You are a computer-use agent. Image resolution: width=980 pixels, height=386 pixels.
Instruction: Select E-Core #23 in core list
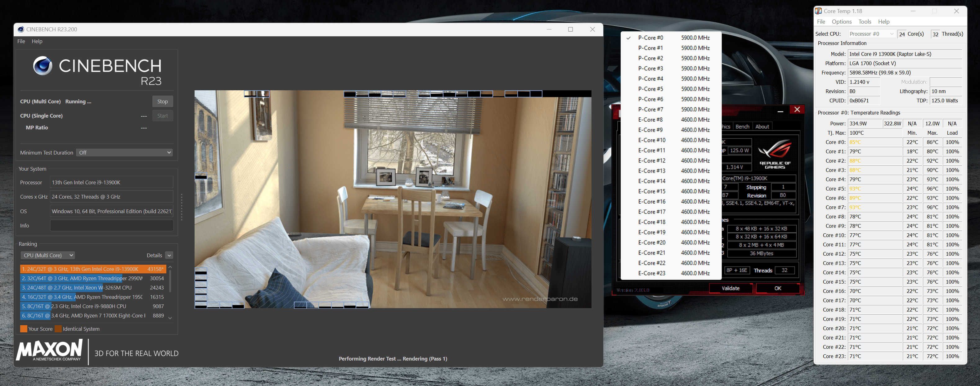click(x=671, y=273)
